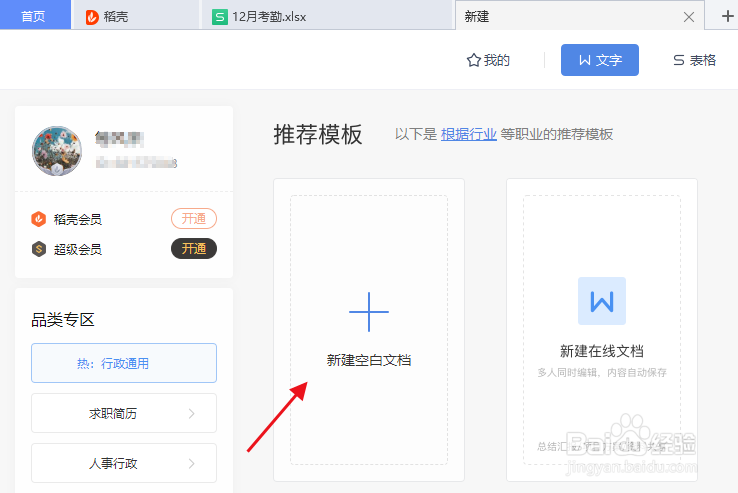Viewport: 738px width, 493px height.
Task: Click the 稻壳会员 orange badge icon
Action: click(39, 219)
